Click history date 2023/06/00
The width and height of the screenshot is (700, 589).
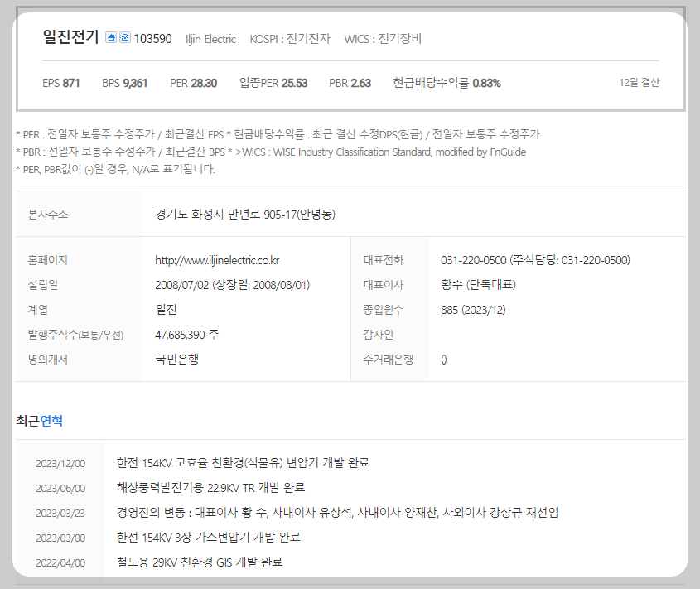coord(60,489)
